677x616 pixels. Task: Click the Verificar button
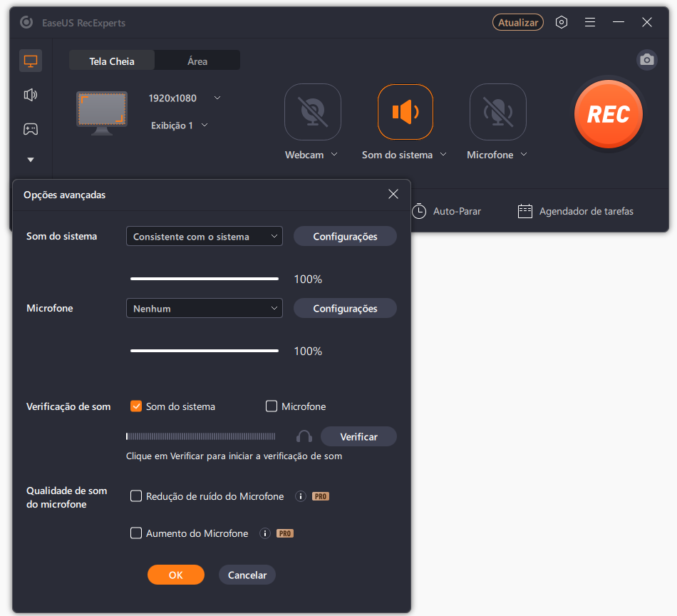coord(358,437)
